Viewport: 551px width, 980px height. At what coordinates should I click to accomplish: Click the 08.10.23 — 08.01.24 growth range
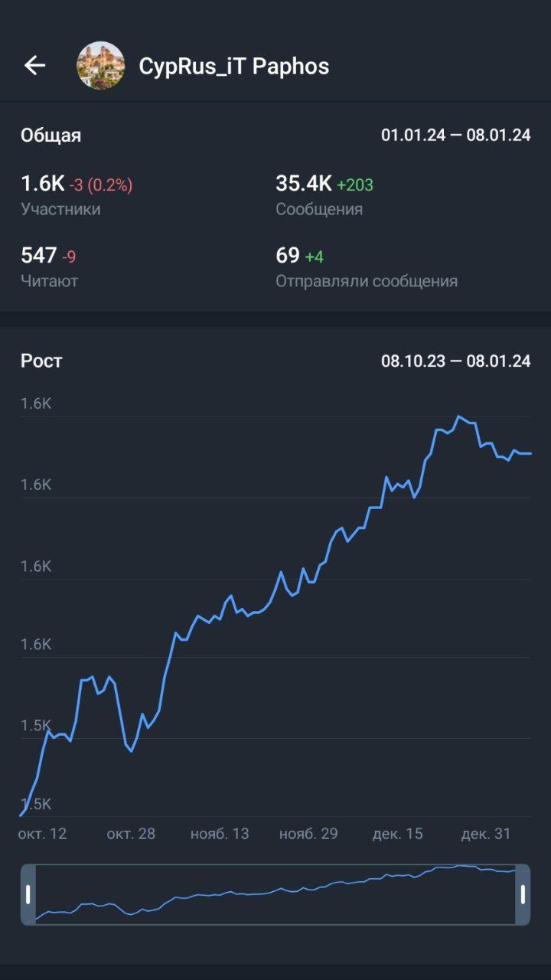[x=455, y=361]
